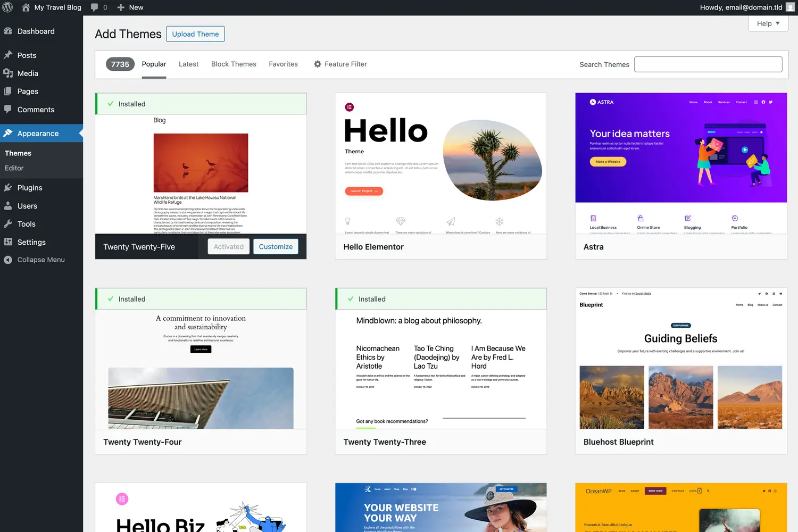Switch to the Block Themes tab
The width and height of the screenshot is (798, 532).
[x=234, y=64]
